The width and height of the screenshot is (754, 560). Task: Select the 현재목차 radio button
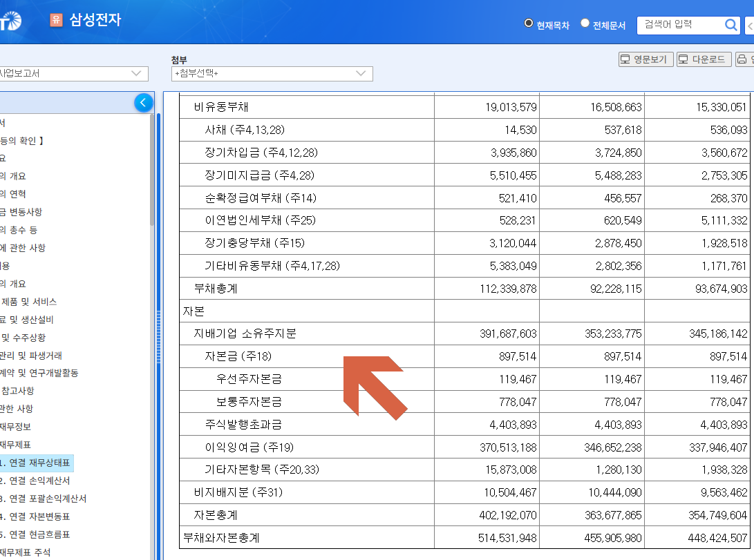529,23
